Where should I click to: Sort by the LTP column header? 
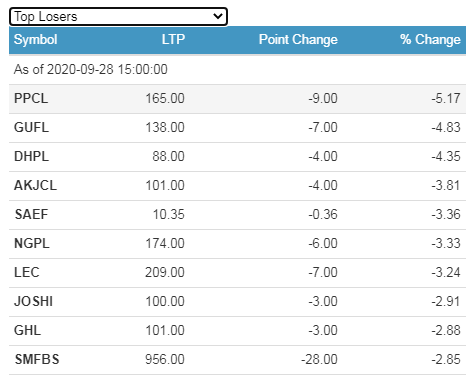(x=173, y=39)
